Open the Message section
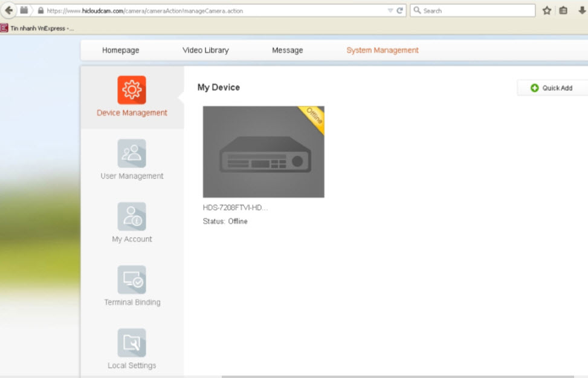Screen dimensions: 588x378 point(287,50)
